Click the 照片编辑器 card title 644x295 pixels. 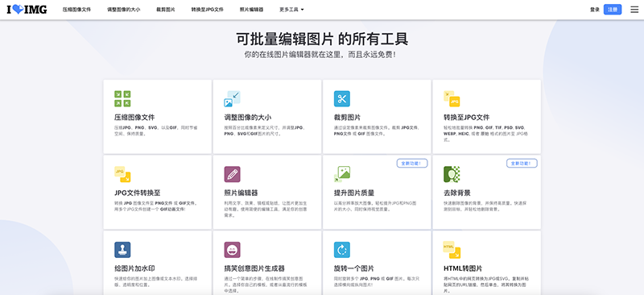click(x=241, y=193)
